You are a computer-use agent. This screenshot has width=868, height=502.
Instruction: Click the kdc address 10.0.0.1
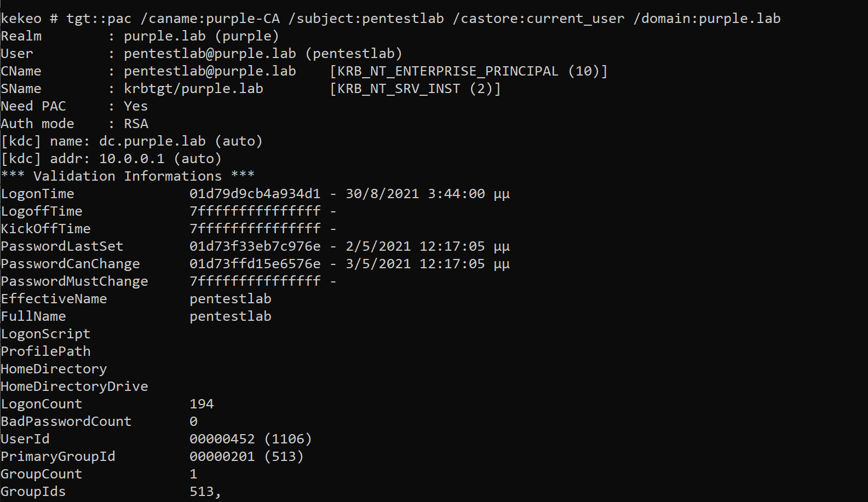(131, 159)
